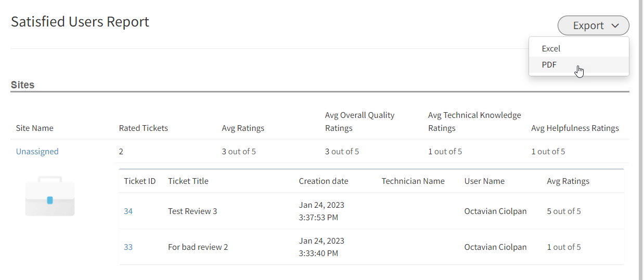Sort by Rated Tickets column header
This screenshot has height=280, width=644.
[x=144, y=128]
